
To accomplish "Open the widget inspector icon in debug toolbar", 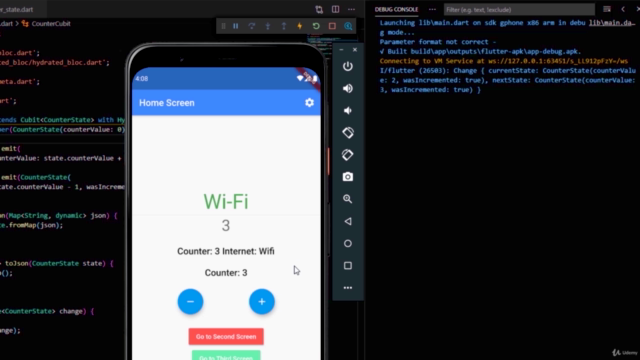I will 348,26.
